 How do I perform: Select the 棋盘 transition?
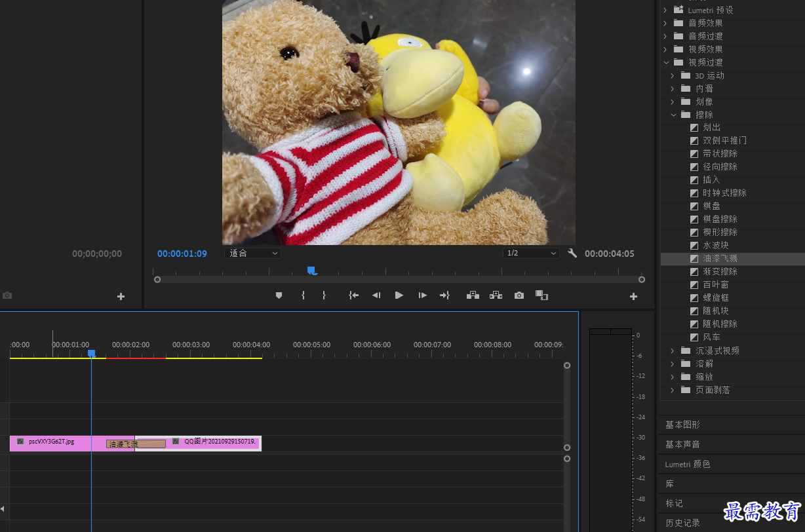pos(711,206)
